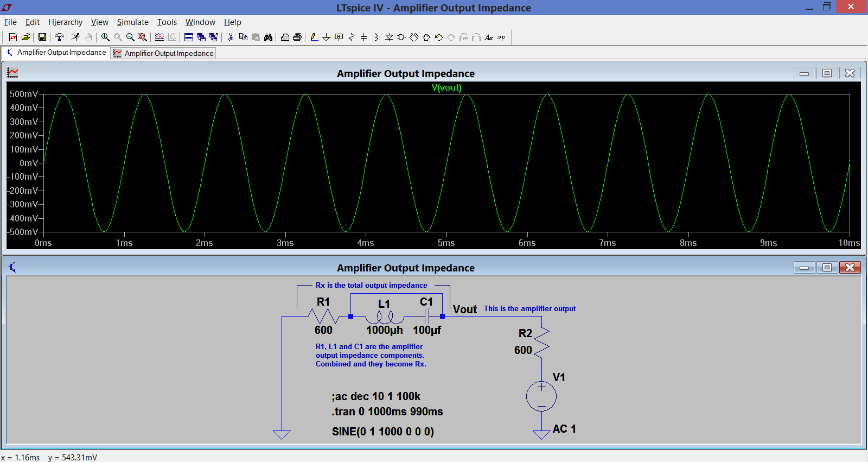Close the schematic pane

pyautogui.click(x=850, y=267)
